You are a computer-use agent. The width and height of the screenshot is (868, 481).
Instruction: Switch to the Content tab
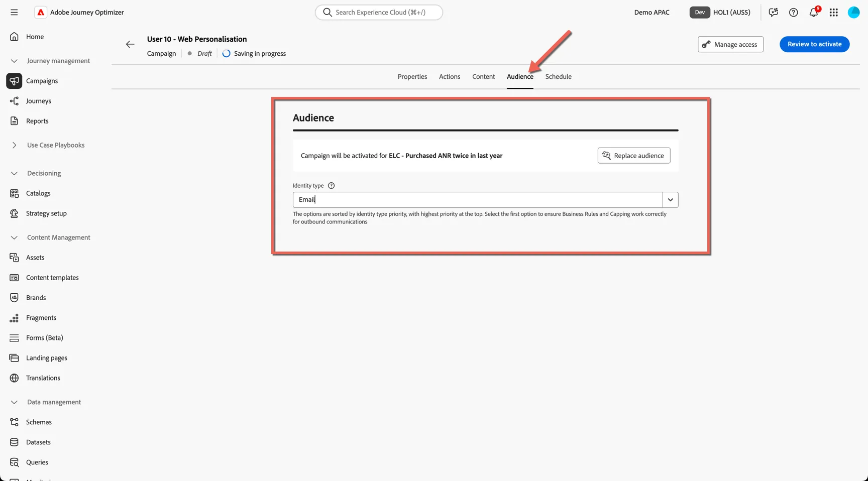[484, 77]
